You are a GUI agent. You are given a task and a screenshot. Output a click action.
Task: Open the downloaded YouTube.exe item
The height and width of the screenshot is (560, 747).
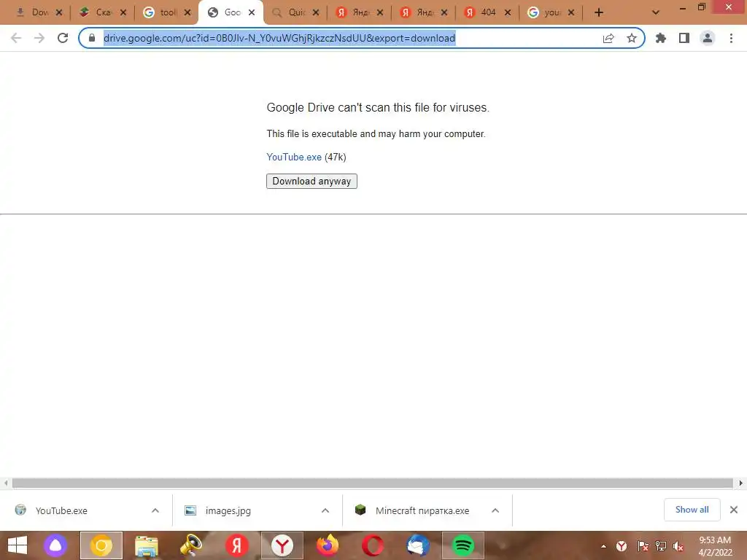click(x=61, y=510)
